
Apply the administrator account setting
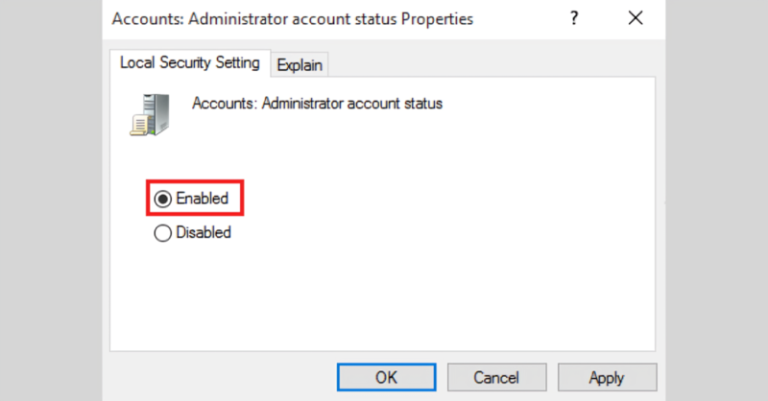pos(606,377)
